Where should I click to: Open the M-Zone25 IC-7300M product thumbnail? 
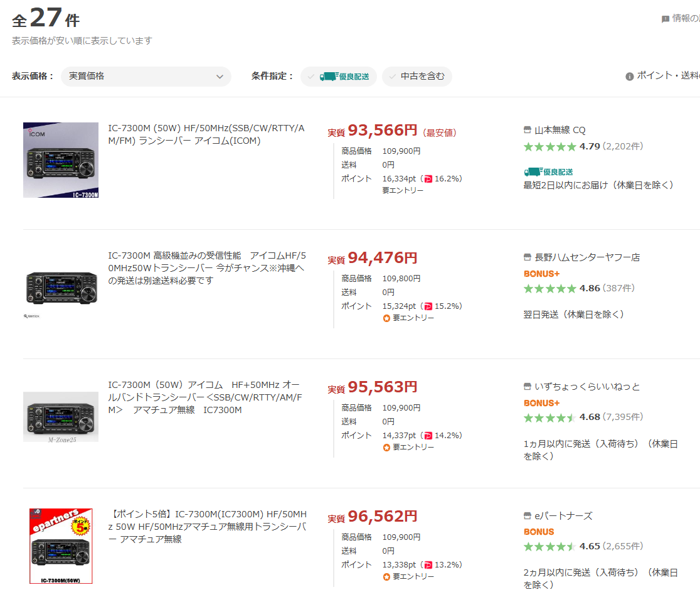(61, 417)
